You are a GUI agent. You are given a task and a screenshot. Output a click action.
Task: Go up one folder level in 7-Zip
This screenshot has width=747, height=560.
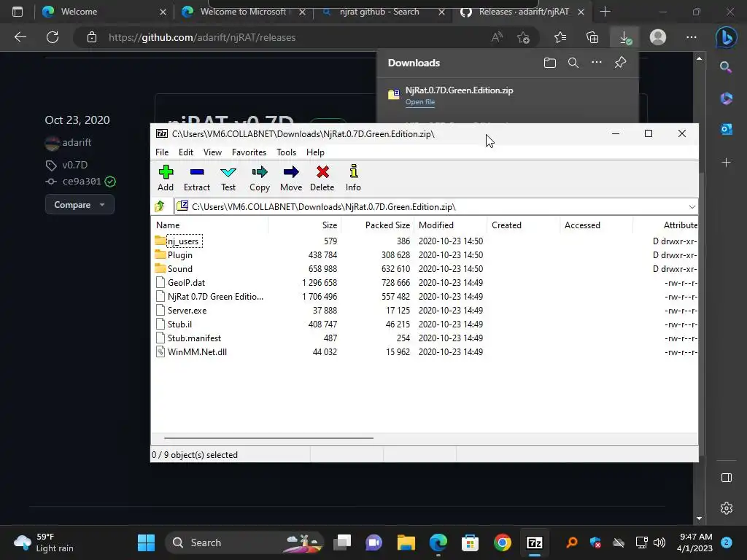(x=160, y=206)
